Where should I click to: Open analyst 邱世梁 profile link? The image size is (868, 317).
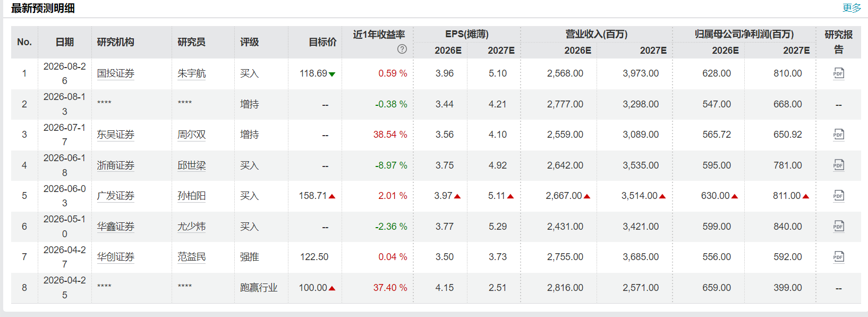point(191,165)
